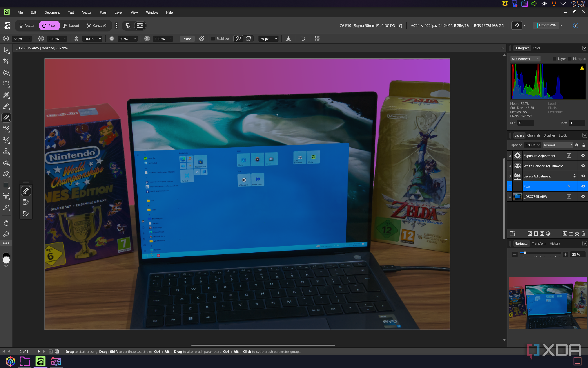Viewport: 588px width, 368px height.
Task: Click the Export PNG button
Action: coord(546,25)
